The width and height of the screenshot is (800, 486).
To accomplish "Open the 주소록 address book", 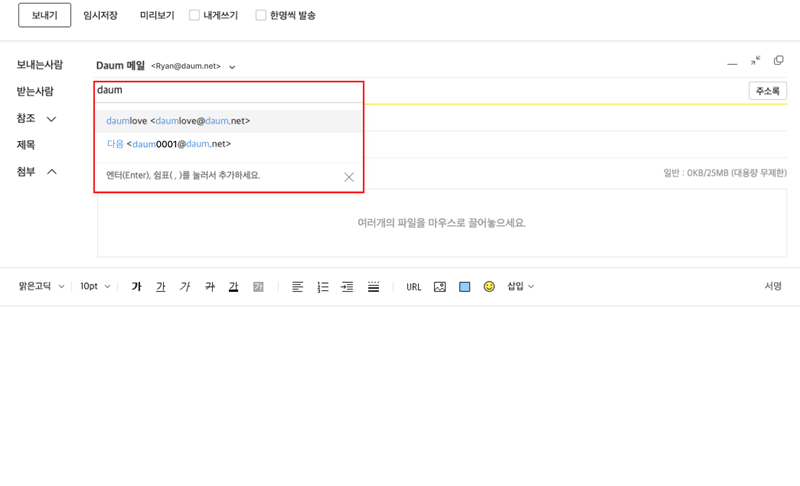I will (x=767, y=91).
